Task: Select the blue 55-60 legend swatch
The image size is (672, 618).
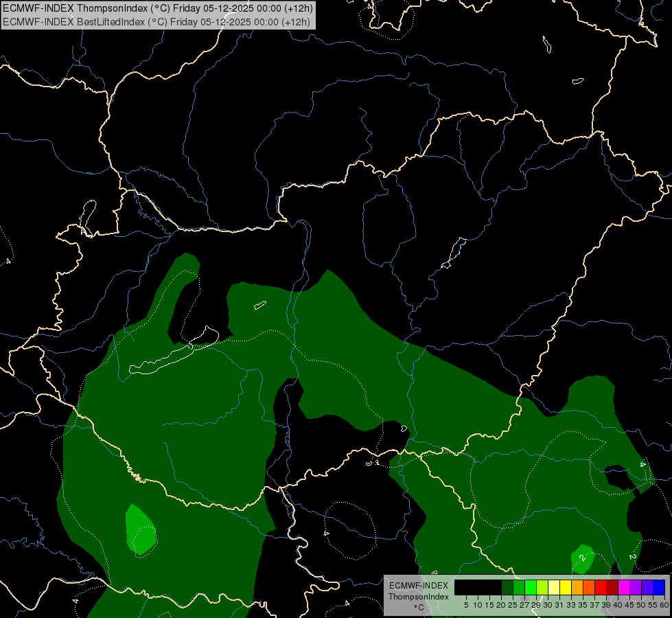Action: 659,587
